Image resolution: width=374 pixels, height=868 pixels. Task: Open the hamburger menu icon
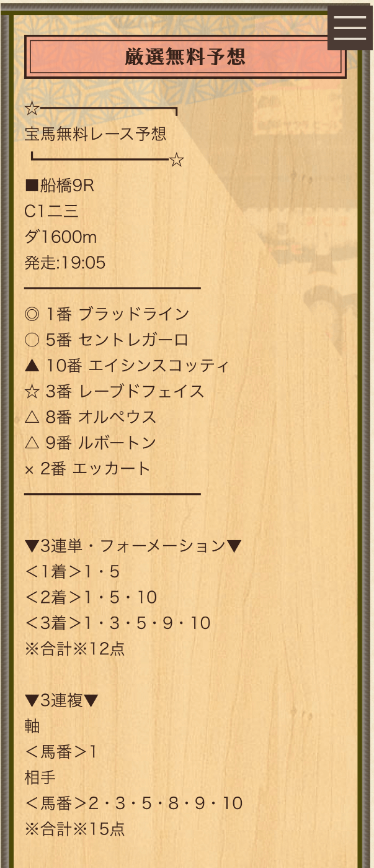[x=350, y=27]
